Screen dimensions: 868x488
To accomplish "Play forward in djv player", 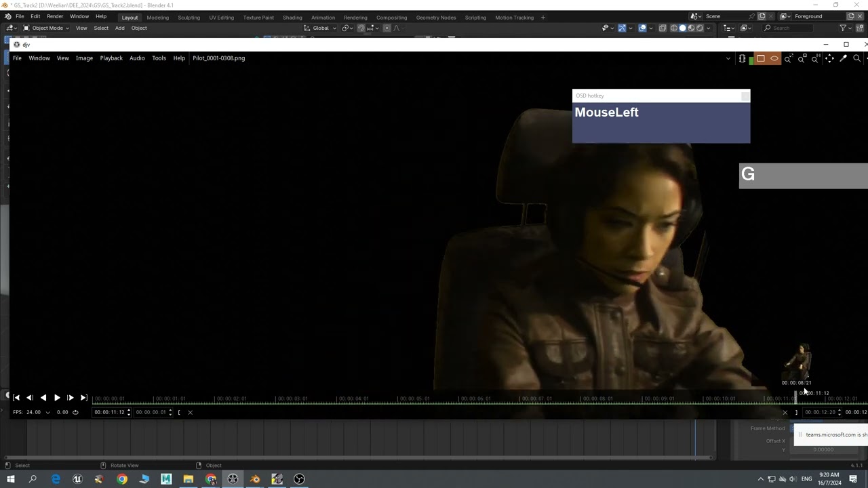I will 57,398.
